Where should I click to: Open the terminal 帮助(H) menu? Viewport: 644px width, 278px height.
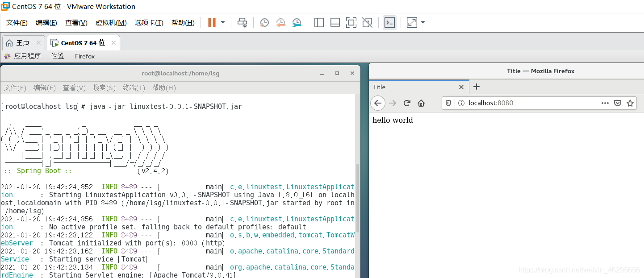(164, 88)
